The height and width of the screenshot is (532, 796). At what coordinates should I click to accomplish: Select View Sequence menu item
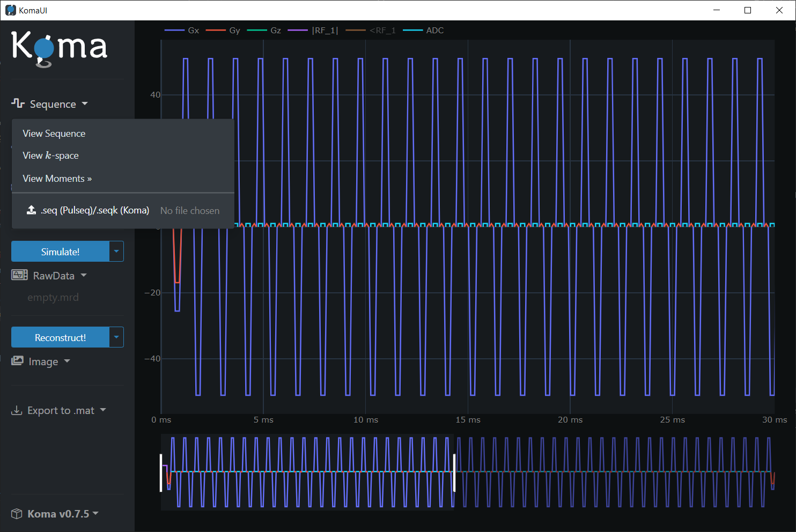coord(54,134)
